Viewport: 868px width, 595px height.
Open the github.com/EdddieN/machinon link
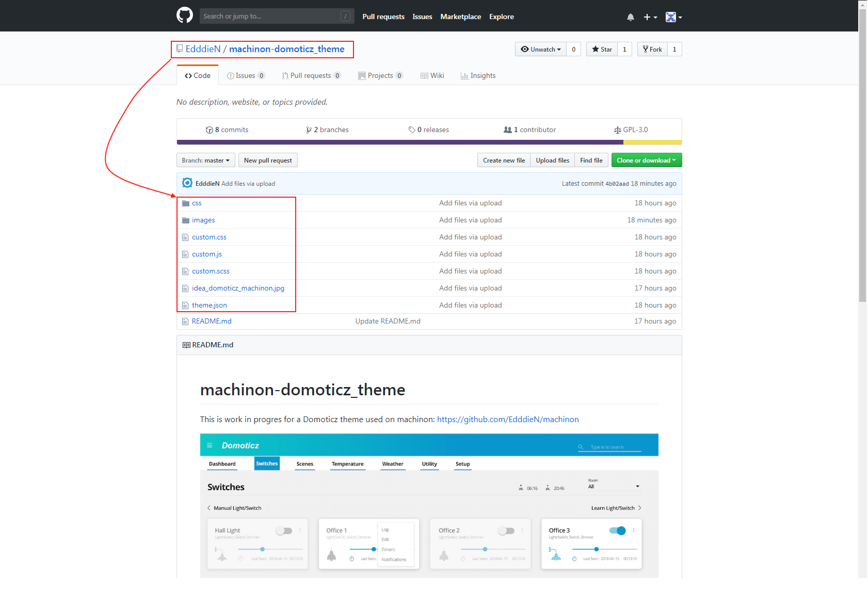coord(508,420)
